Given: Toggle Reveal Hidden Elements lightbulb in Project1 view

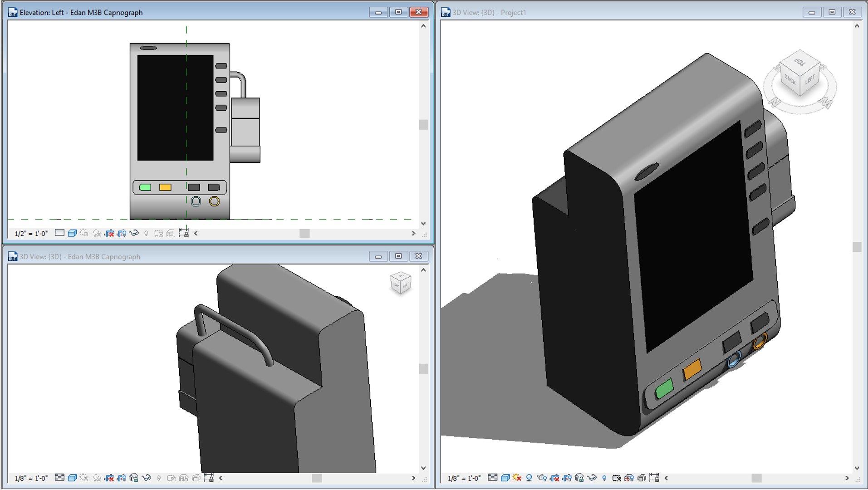Looking at the screenshot, I should (x=604, y=478).
